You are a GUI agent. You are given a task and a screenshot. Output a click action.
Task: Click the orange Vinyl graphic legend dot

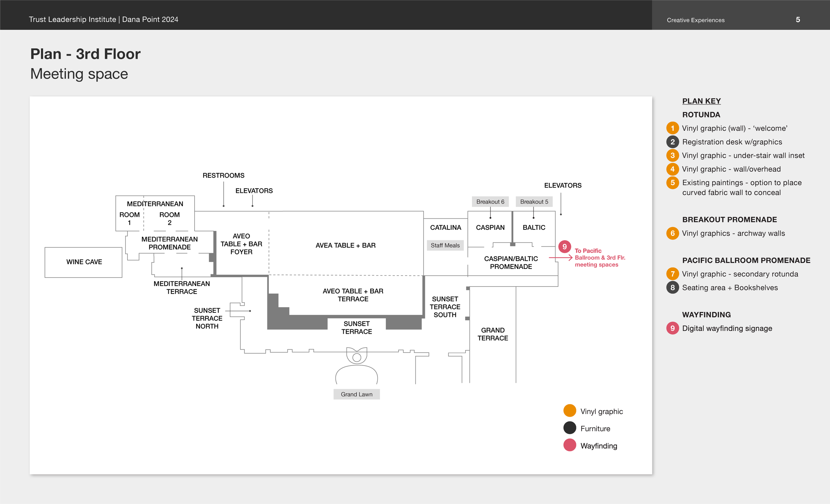[570, 411]
